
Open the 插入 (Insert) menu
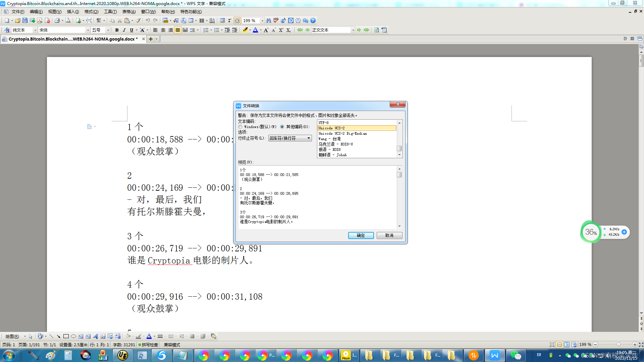73,11
